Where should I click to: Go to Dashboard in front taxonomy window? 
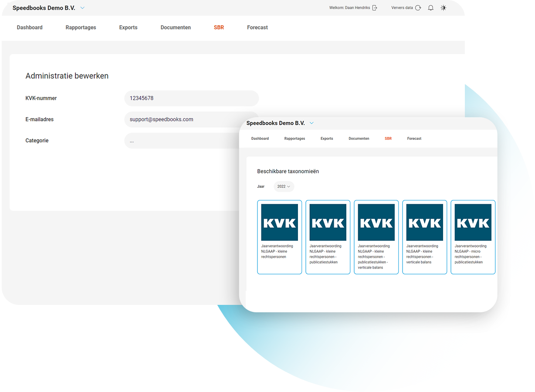[x=260, y=139]
